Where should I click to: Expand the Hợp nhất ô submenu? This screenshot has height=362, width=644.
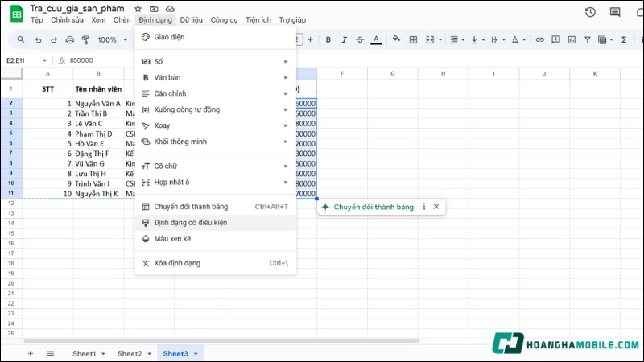(215, 182)
